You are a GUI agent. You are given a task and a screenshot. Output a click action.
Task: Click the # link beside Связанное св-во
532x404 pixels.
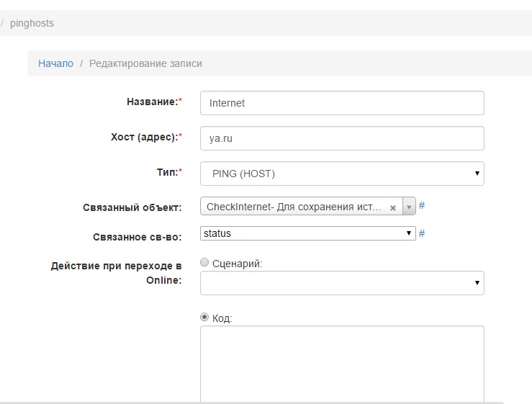click(x=422, y=233)
